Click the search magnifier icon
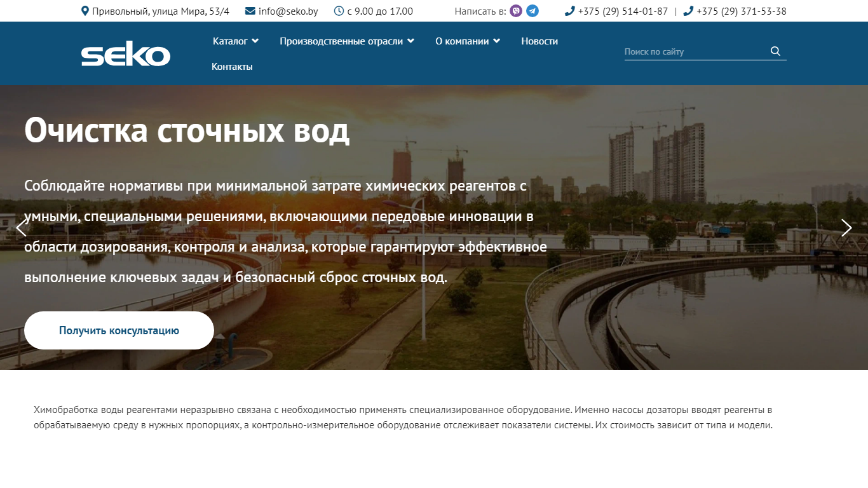 (775, 51)
